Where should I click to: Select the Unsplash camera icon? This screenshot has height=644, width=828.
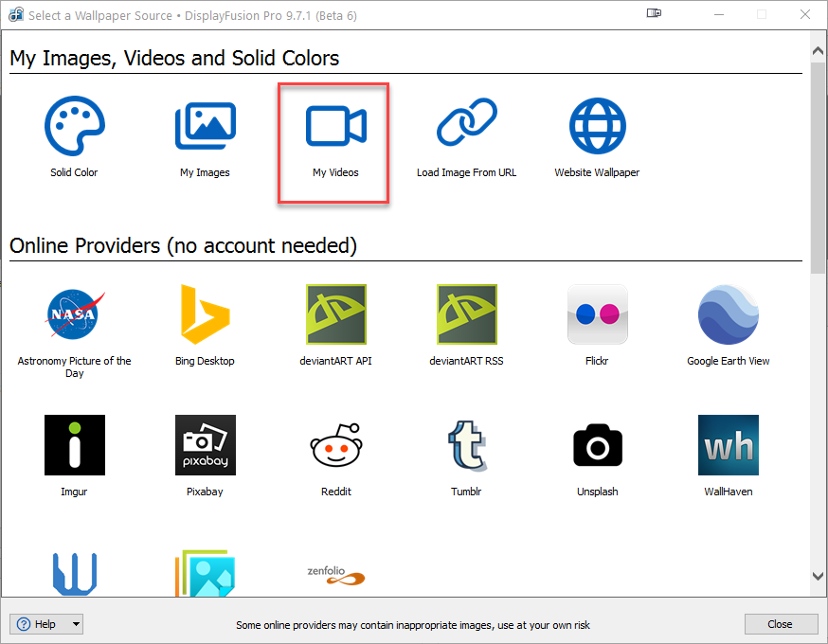click(x=597, y=445)
